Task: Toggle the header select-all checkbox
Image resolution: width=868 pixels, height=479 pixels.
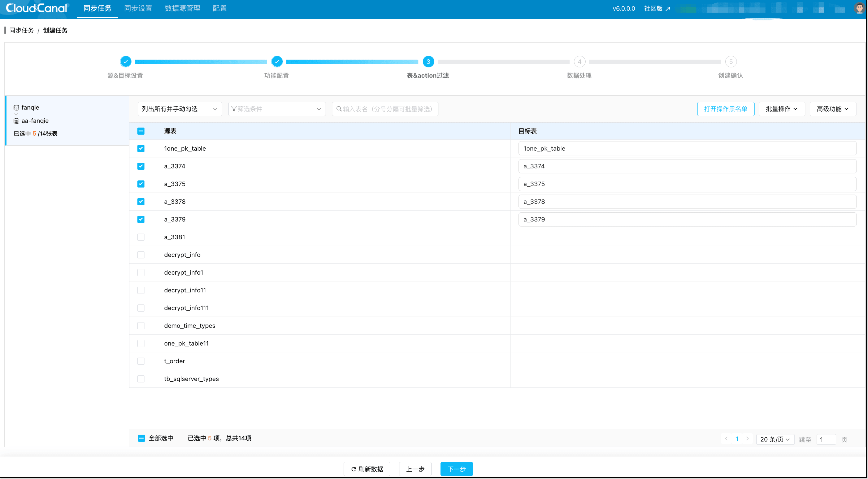Action: 141,131
